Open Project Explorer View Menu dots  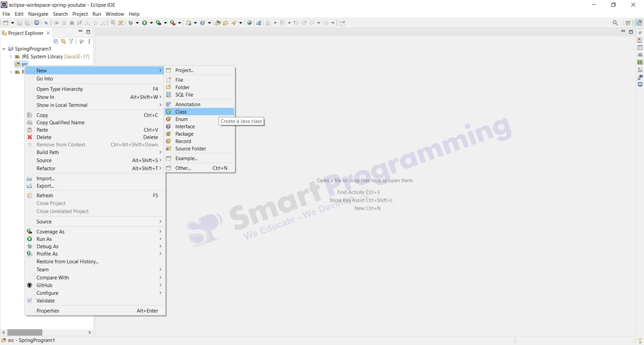pos(89,42)
